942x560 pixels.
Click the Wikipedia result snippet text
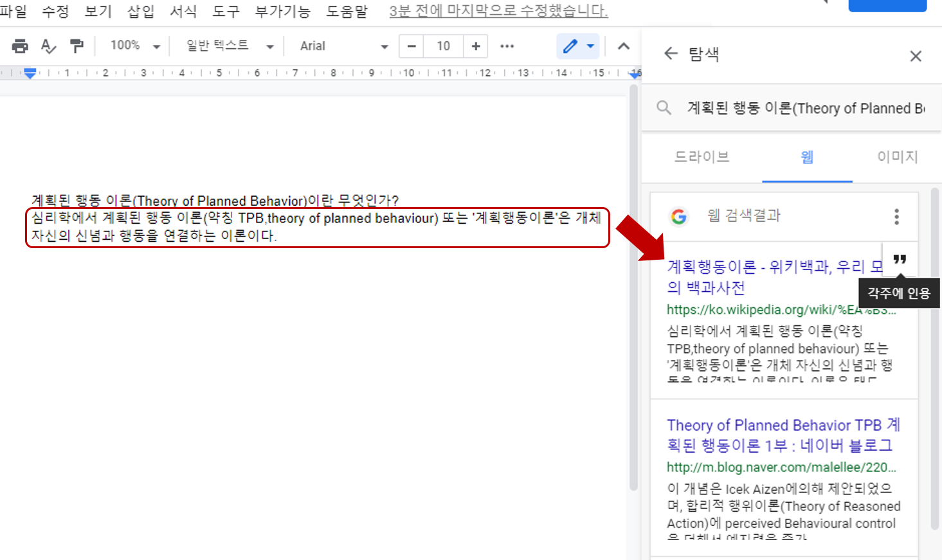coord(780,353)
